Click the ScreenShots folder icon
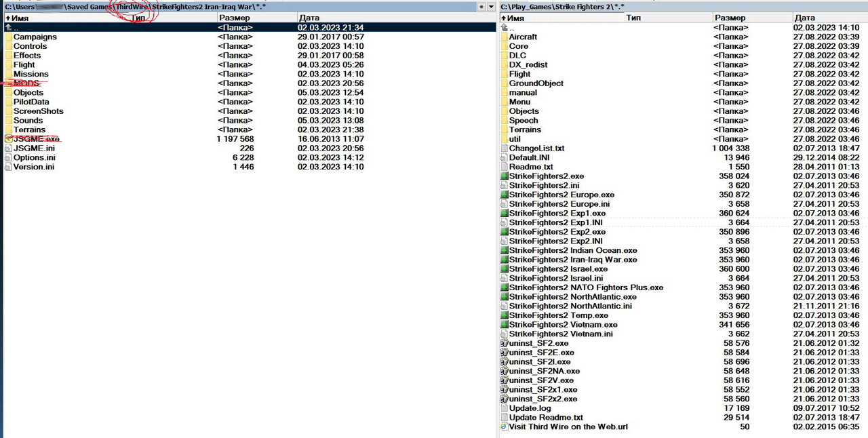The image size is (868, 438). point(8,111)
